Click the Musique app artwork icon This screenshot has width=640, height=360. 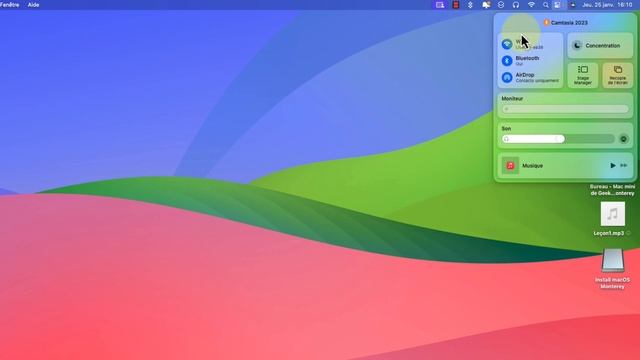click(510, 165)
